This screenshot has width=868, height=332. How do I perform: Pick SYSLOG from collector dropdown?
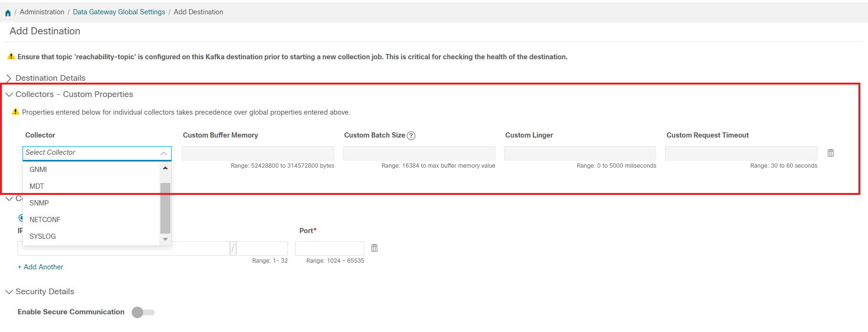[x=42, y=236]
